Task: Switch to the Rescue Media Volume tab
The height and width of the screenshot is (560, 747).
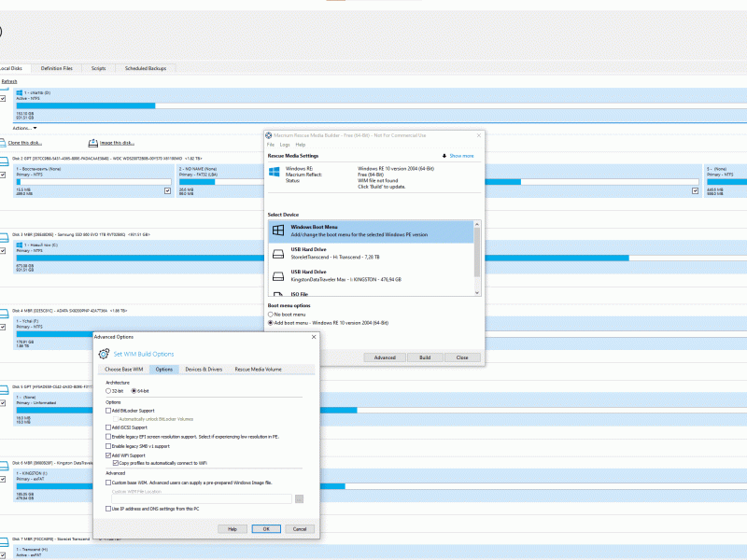Action: tap(259, 370)
